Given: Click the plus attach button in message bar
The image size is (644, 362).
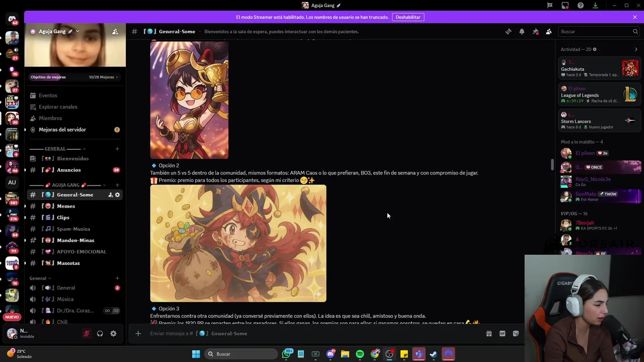Looking at the screenshot, I should pos(138,333).
